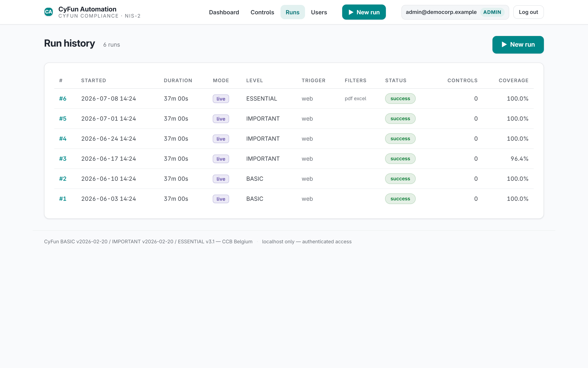Screen dimensions: 588x368
Task: Click the live badge on run 2026-06-10
Action: point(221,179)
